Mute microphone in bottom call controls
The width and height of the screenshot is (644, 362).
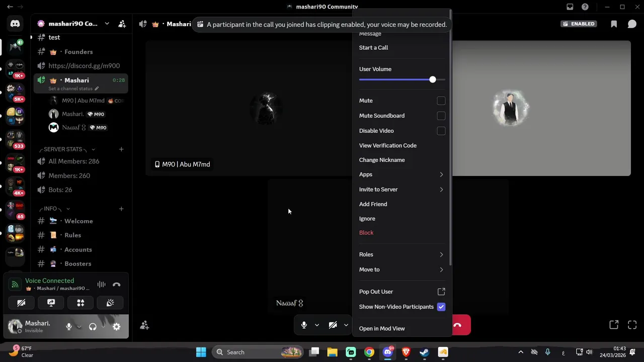point(304,325)
